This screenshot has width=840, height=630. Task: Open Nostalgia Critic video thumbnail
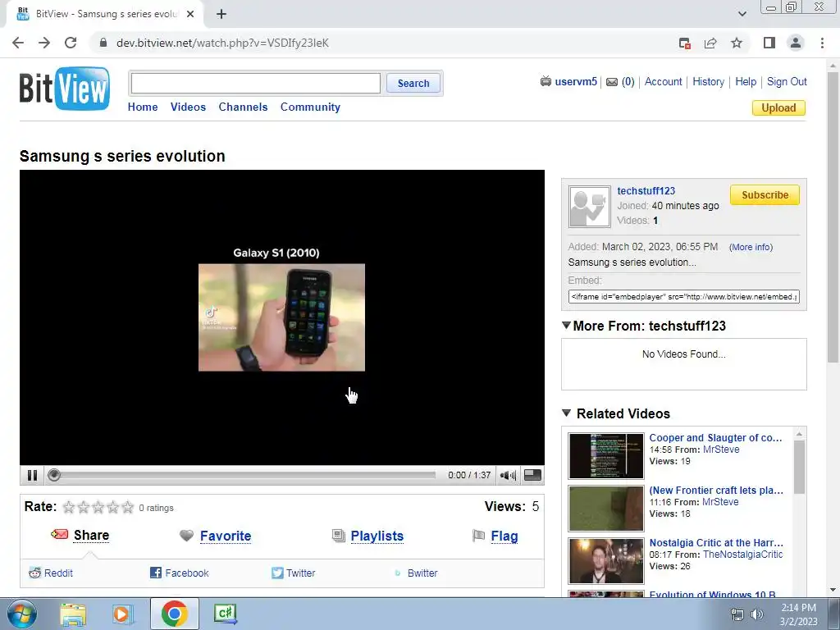coord(606,561)
